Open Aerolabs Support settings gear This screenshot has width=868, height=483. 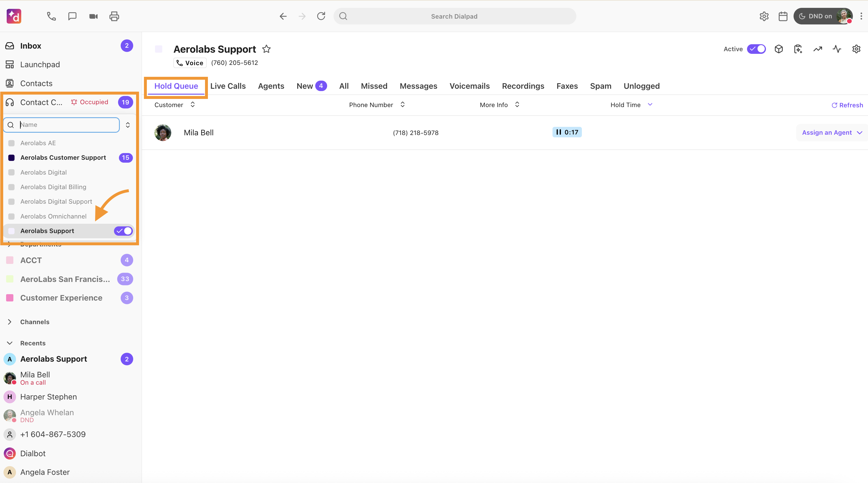(x=856, y=49)
